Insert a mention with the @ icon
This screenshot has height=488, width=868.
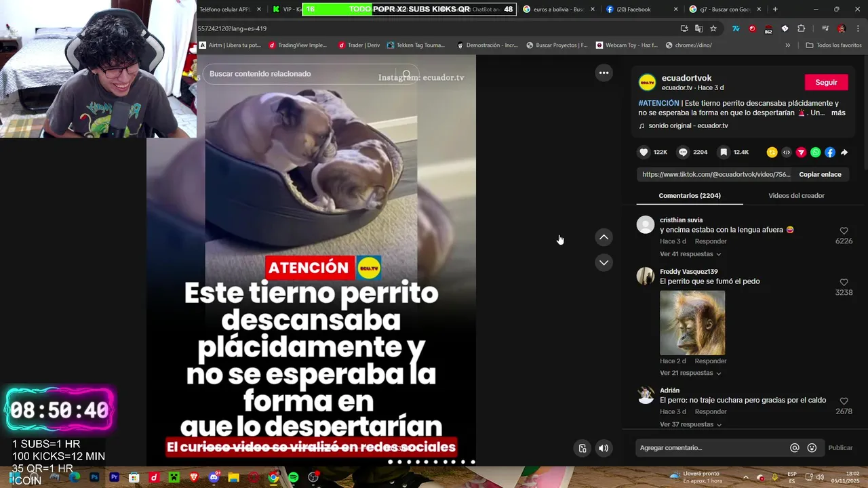pyautogui.click(x=795, y=448)
